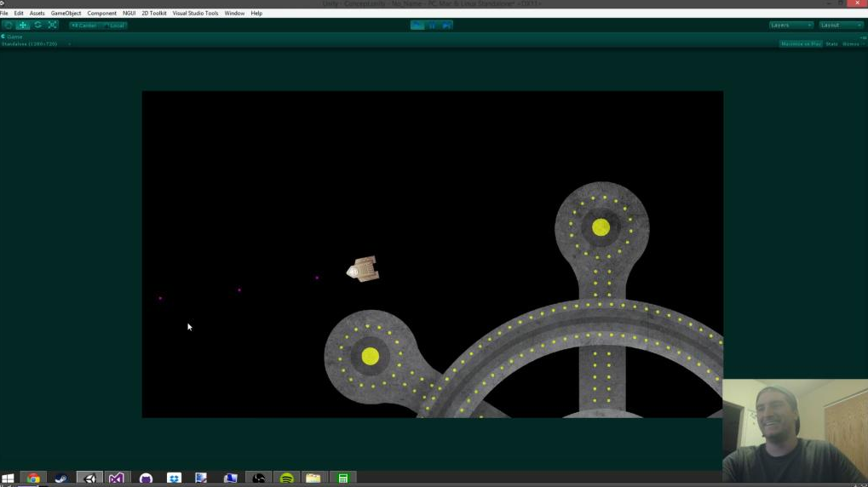Toggle the Stats overlay
Viewport: 868px width, 487px height.
point(831,43)
